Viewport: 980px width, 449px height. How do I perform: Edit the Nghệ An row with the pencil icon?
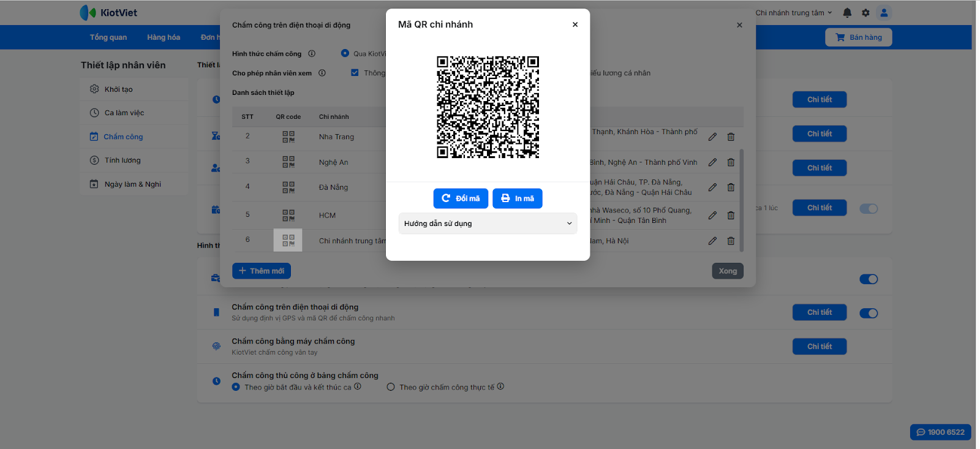coord(712,162)
